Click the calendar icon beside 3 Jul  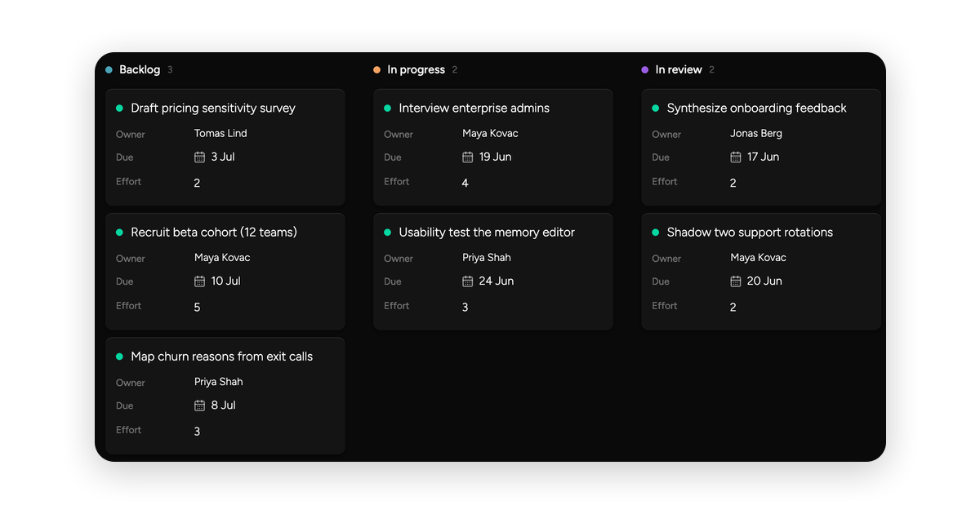[x=199, y=157]
